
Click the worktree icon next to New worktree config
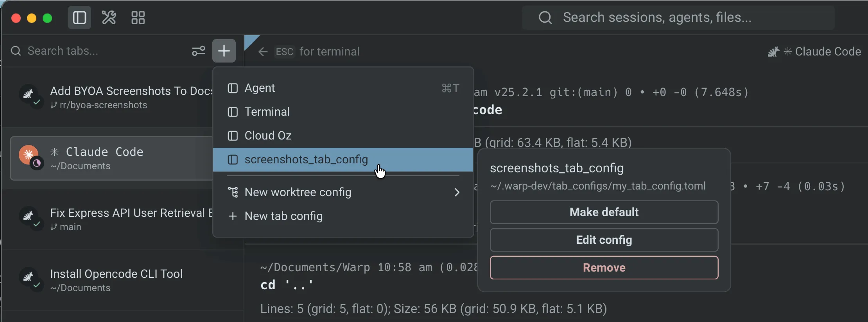[233, 192]
